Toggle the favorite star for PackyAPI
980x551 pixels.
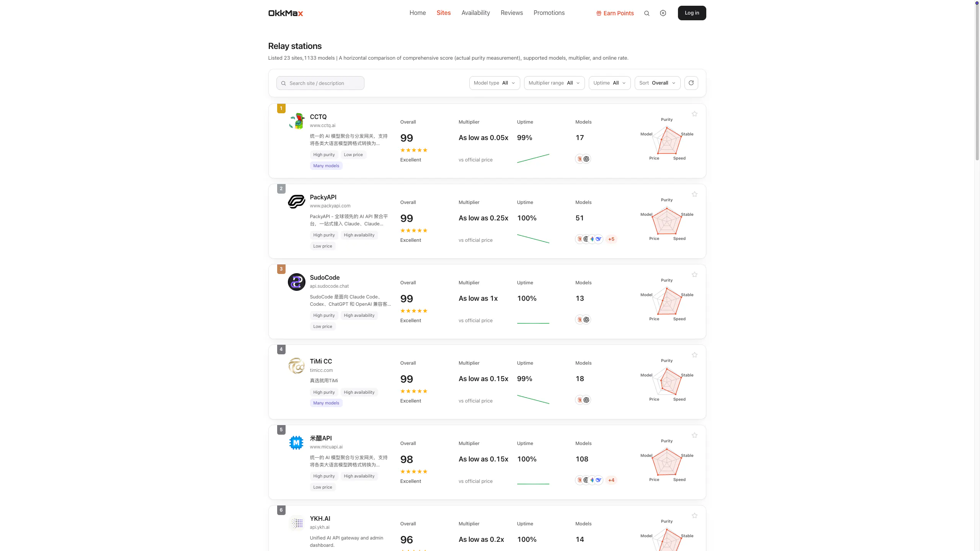pyautogui.click(x=694, y=194)
